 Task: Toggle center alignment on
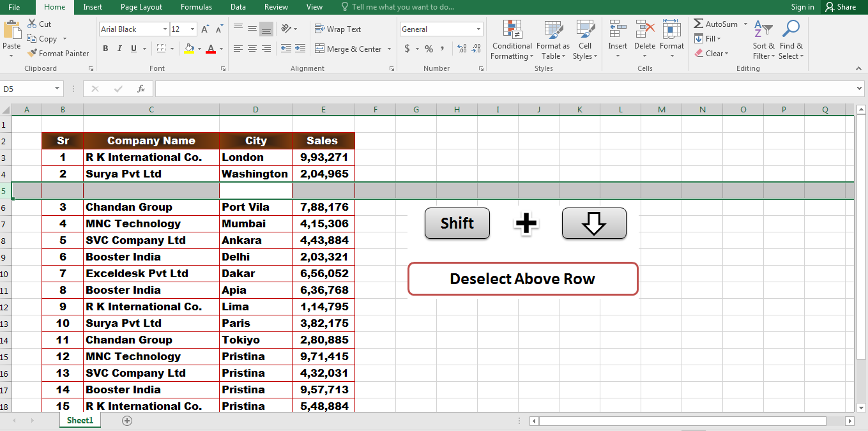click(x=252, y=49)
